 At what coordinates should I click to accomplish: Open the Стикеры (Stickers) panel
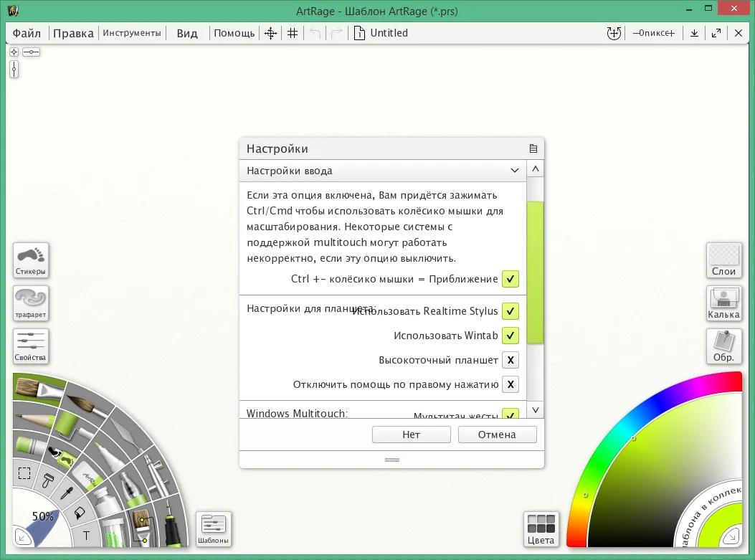pyautogui.click(x=31, y=260)
